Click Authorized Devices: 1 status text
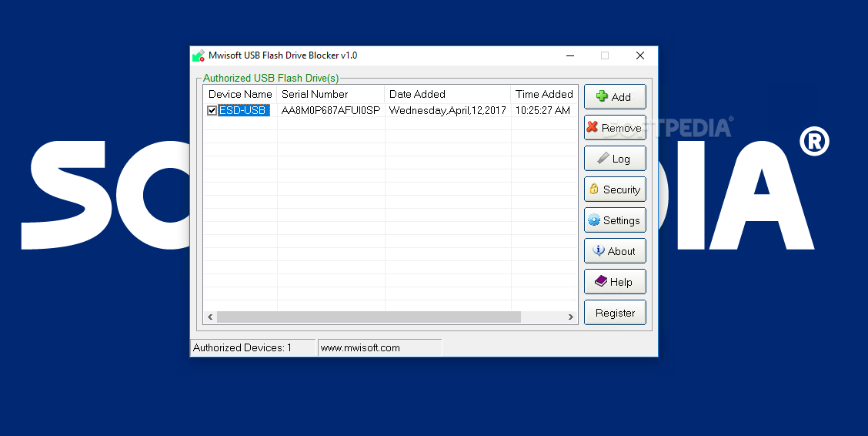868x436 pixels. pyautogui.click(x=242, y=348)
